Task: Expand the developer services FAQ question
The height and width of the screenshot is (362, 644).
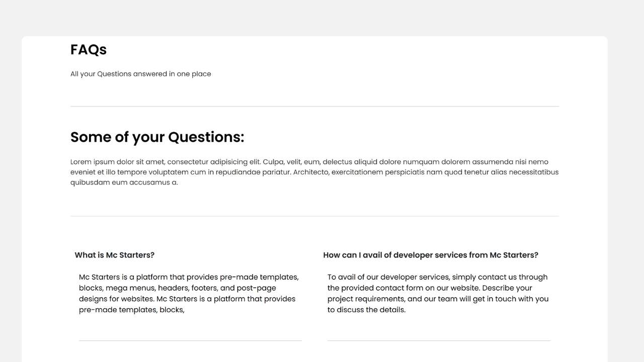Action: [430, 255]
